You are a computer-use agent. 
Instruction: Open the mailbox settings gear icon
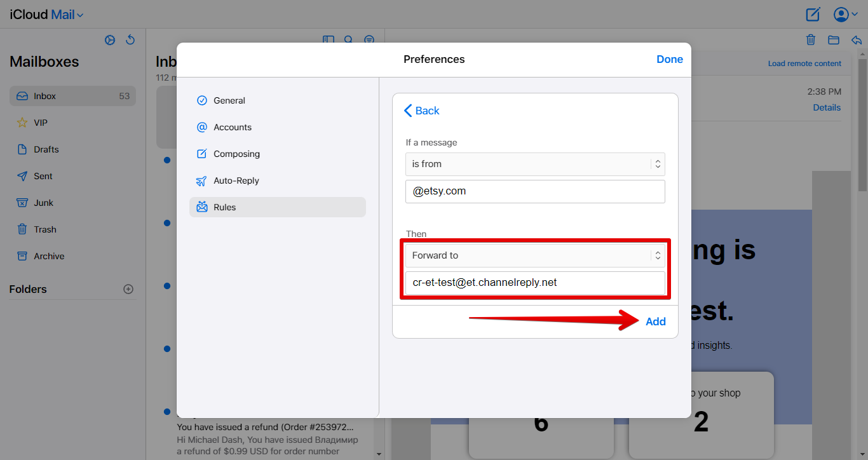click(110, 40)
